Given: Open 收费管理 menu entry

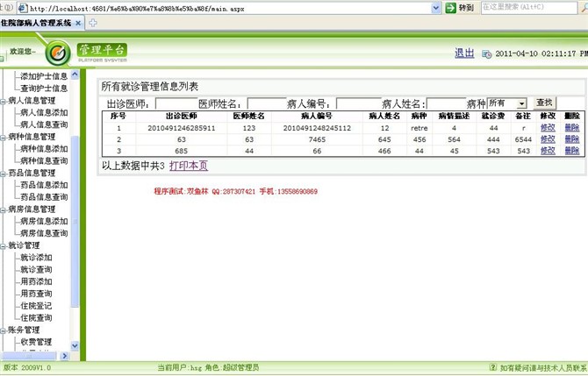Looking at the screenshot, I should (36, 342).
